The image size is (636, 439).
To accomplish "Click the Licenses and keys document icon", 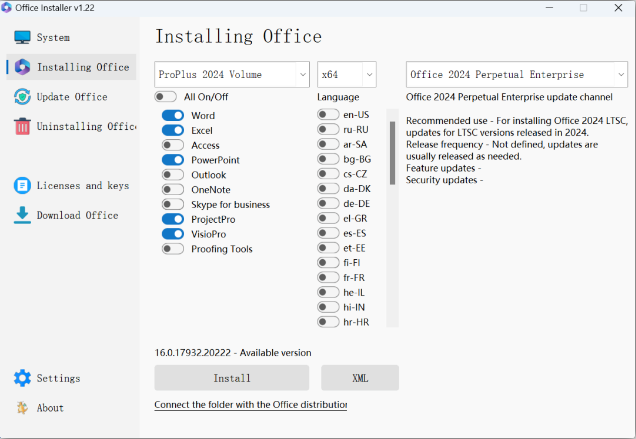I will click(22, 186).
